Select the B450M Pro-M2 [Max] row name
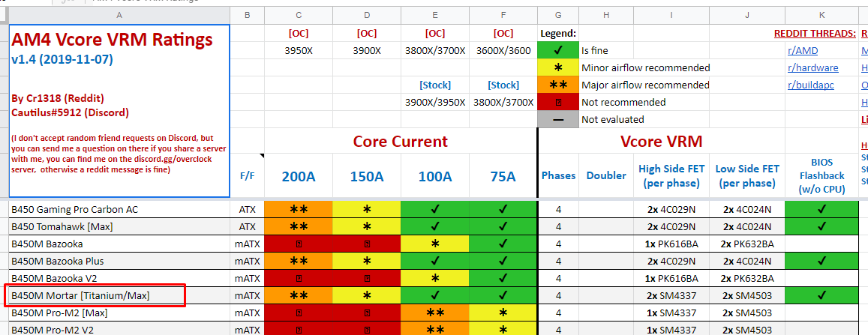The width and height of the screenshot is (868, 335). tap(119, 313)
